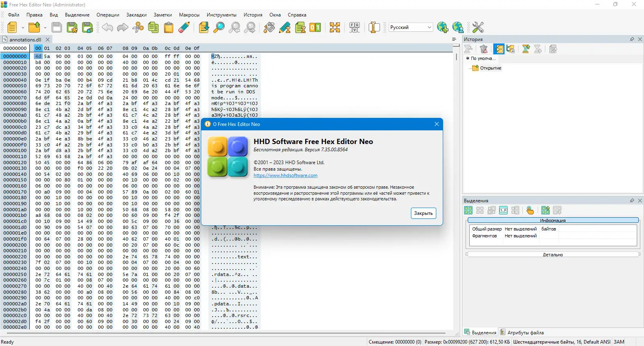Click the grey Save floppy disk icon
The height and width of the screenshot is (346, 644).
(x=57, y=27)
